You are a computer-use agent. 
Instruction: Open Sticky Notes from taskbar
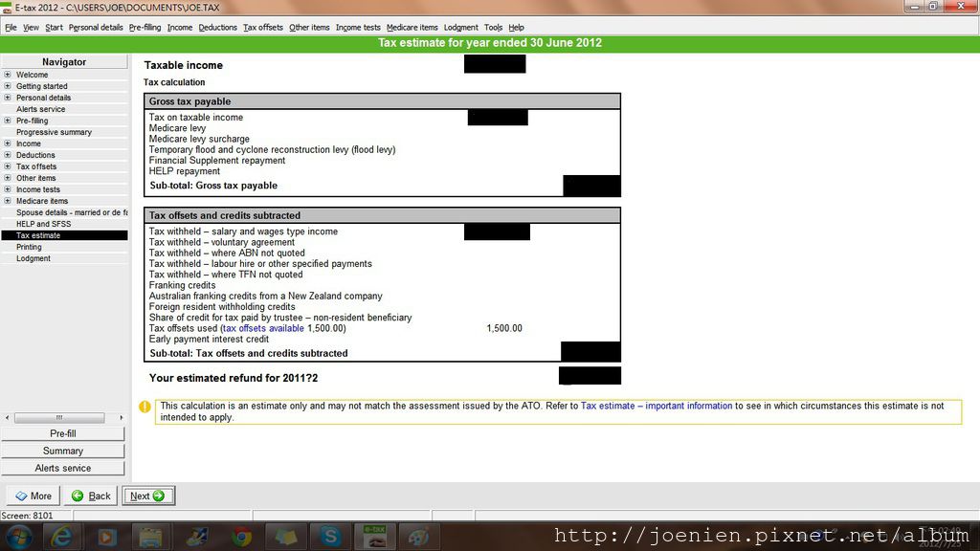pos(285,537)
